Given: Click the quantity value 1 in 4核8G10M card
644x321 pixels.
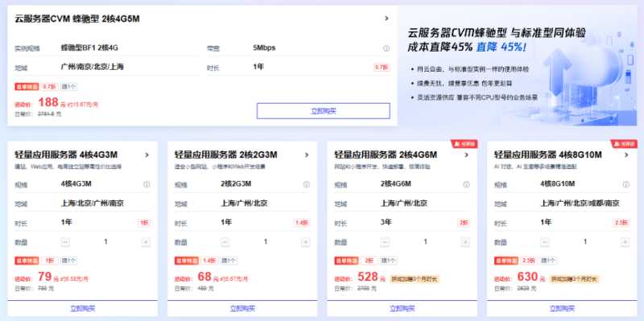Looking at the screenshot, I should point(585,242).
